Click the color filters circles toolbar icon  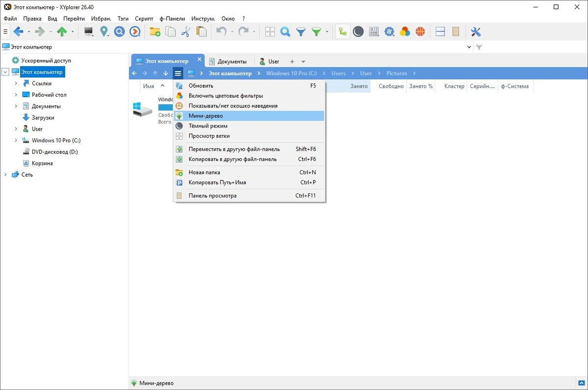405,32
